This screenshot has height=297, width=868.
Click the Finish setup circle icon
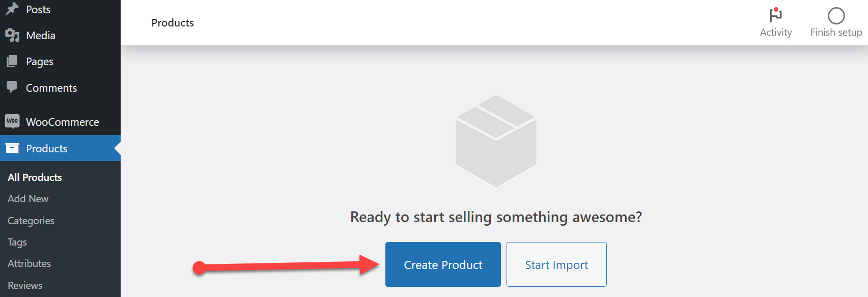(836, 16)
